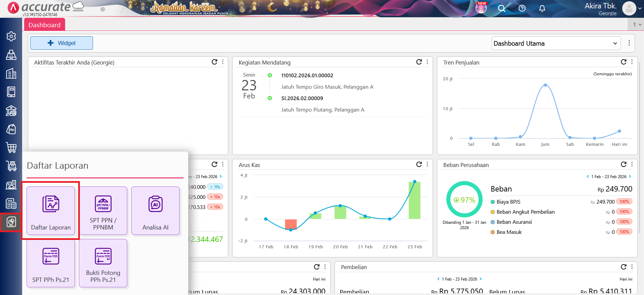Open Analisa AI report tile
Viewport: 644px width, 295px height.
(155, 211)
